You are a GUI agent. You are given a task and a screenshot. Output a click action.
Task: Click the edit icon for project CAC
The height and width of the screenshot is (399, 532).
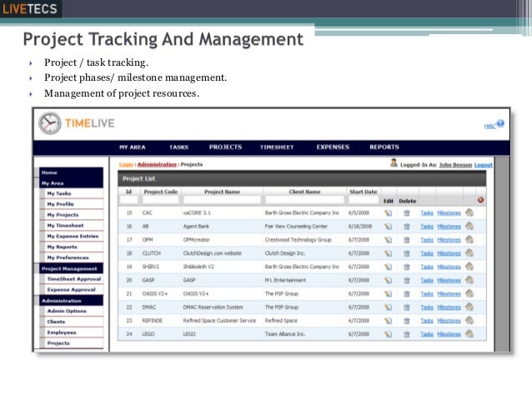pos(388,213)
